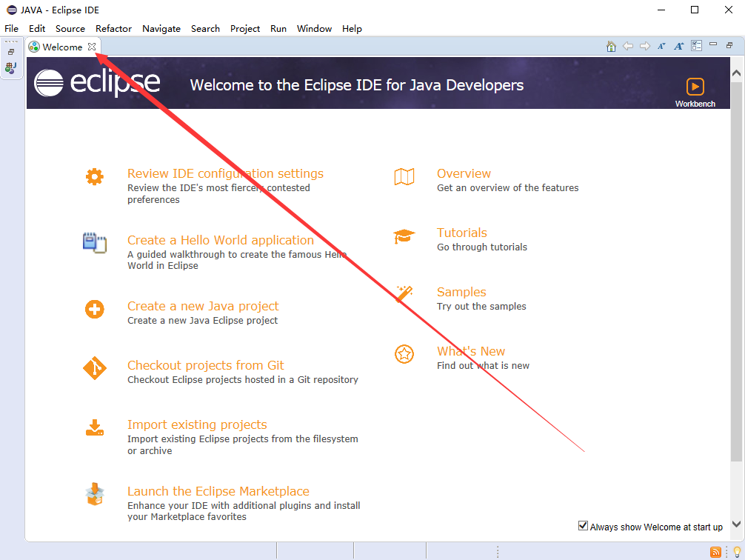This screenshot has height=560, width=745.
Task: Open the Run menu
Action: pyautogui.click(x=278, y=29)
